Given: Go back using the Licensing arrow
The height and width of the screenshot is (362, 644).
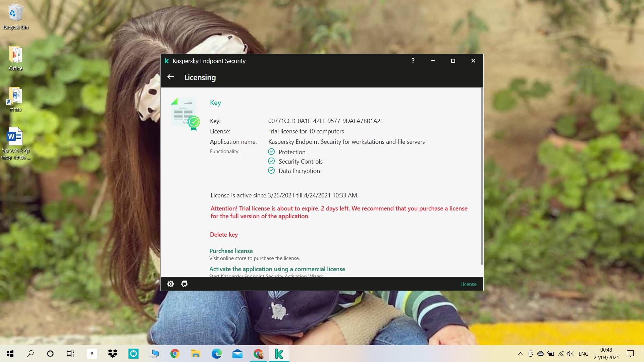Looking at the screenshot, I should [171, 77].
